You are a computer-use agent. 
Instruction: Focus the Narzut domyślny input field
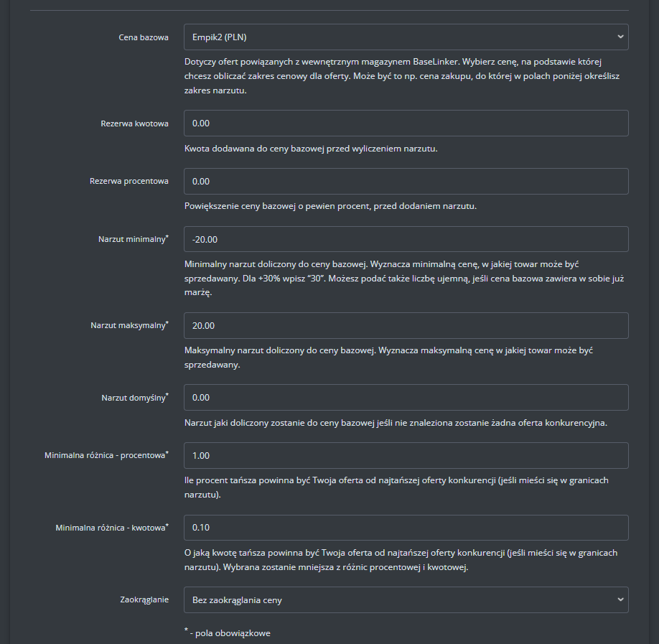tap(406, 398)
